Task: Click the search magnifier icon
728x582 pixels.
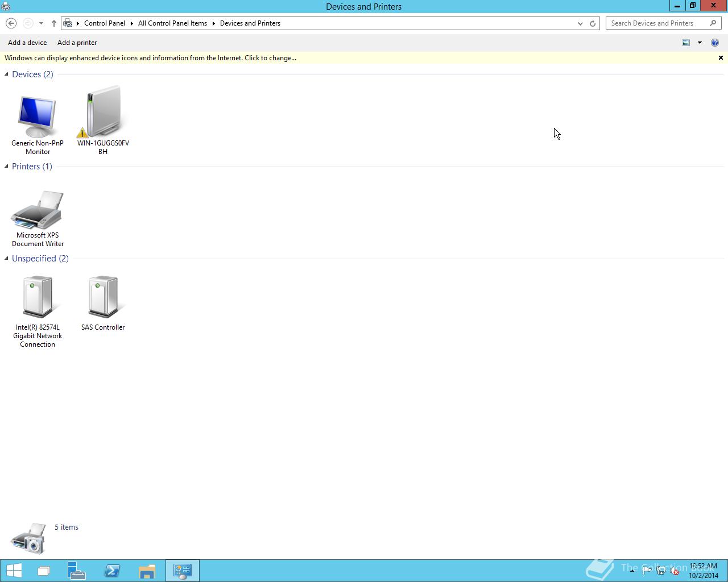Action: [x=713, y=23]
